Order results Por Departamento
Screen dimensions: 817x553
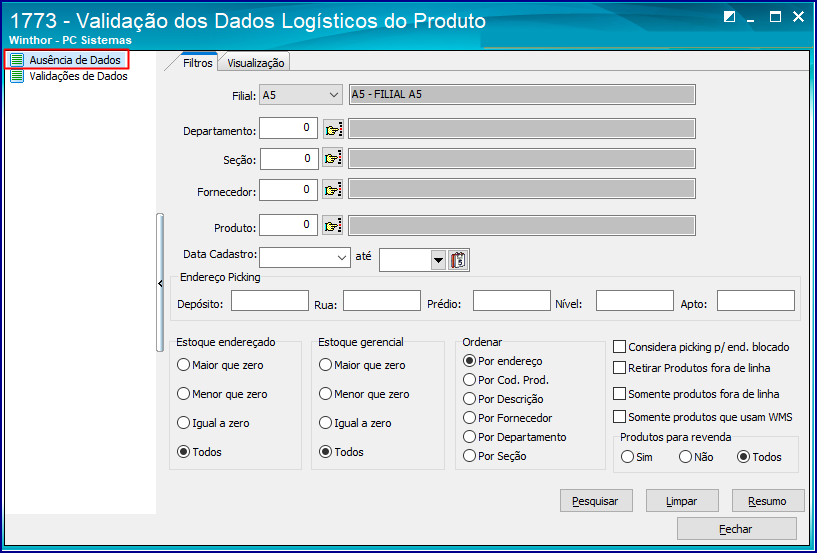click(469, 437)
